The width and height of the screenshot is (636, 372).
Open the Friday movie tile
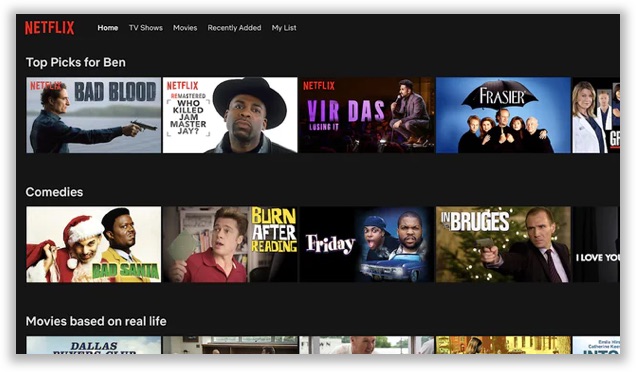tap(367, 245)
